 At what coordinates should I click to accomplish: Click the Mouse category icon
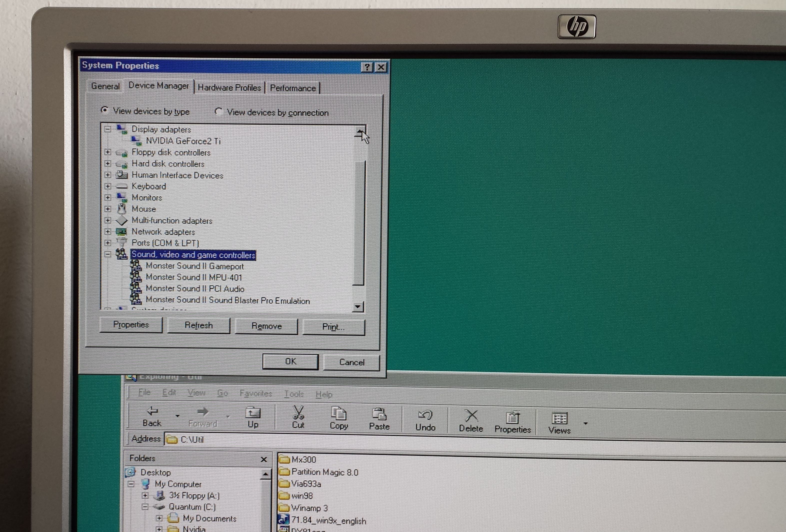pos(122,208)
